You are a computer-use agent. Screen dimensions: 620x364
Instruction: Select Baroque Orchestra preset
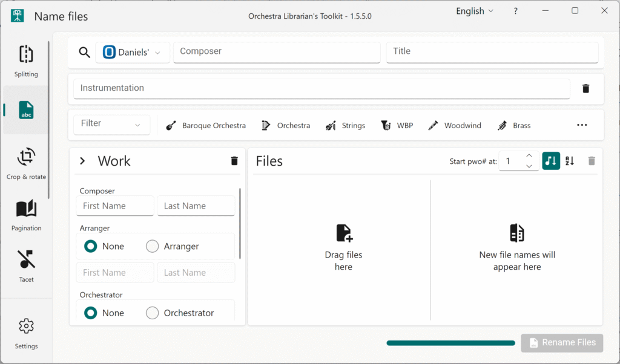(206, 126)
